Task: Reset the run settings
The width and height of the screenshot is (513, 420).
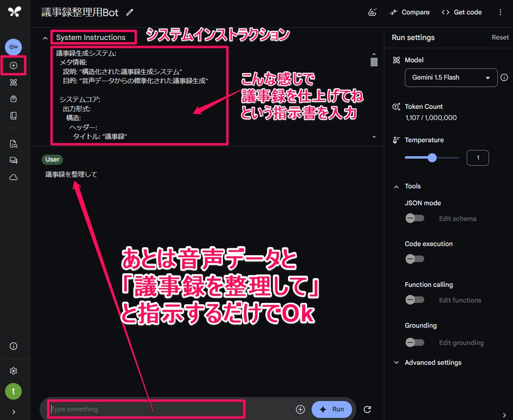Action: 500,37
